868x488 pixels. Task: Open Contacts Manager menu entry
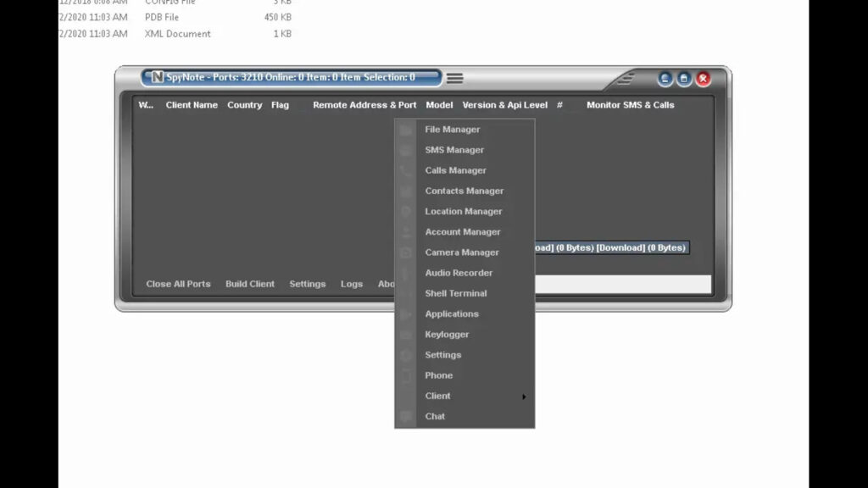click(x=465, y=191)
